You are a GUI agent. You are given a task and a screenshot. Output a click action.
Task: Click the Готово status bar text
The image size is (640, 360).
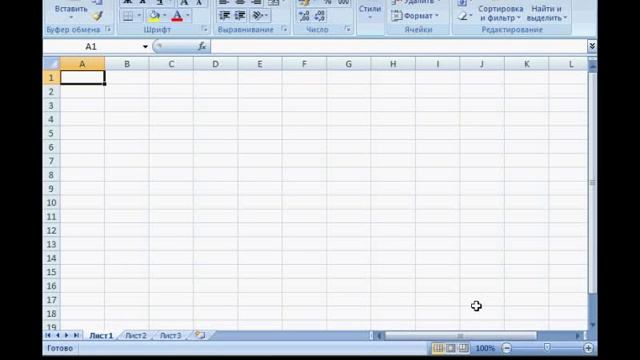[x=60, y=348]
